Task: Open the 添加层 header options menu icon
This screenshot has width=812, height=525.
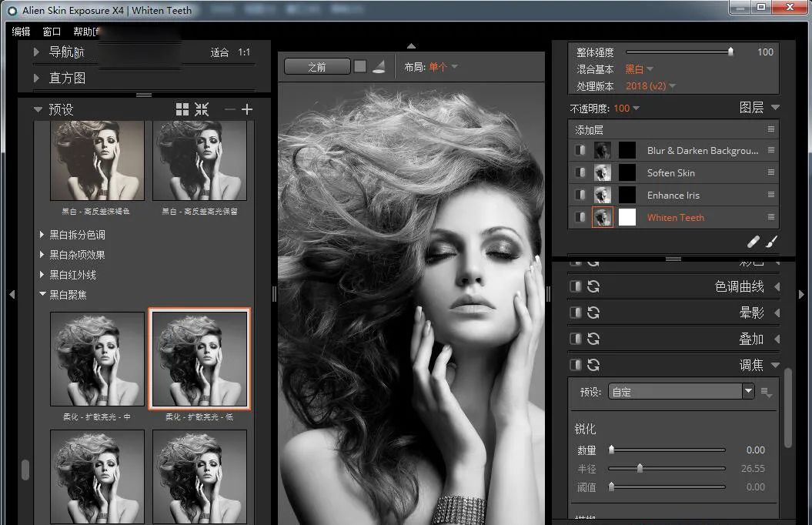Action: coord(771,129)
